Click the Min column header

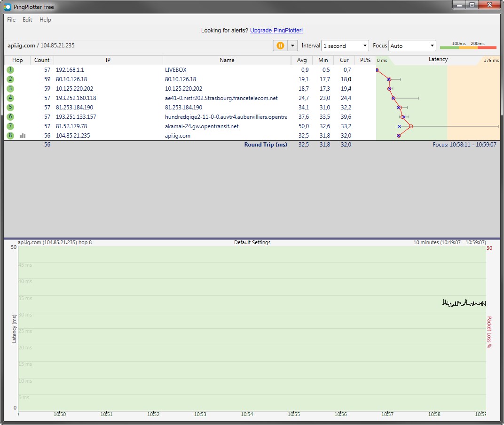[x=323, y=60]
